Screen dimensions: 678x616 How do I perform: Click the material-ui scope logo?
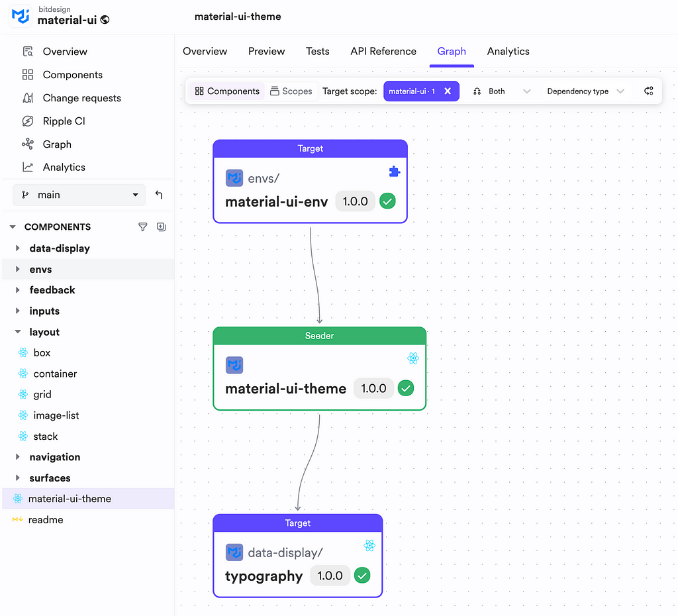[x=21, y=17]
